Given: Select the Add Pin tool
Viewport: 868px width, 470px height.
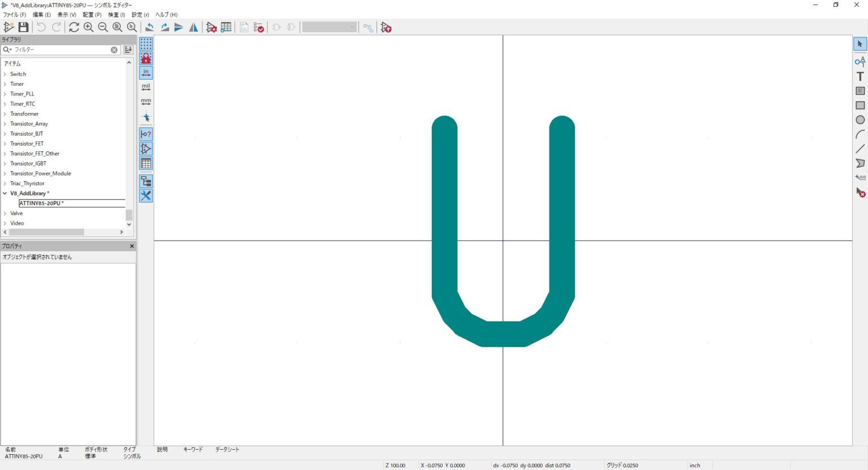Looking at the screenshot, I should coord(860,62).
